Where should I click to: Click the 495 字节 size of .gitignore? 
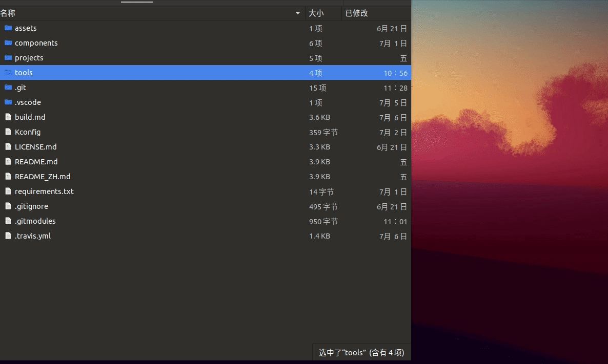pos(323,207)
